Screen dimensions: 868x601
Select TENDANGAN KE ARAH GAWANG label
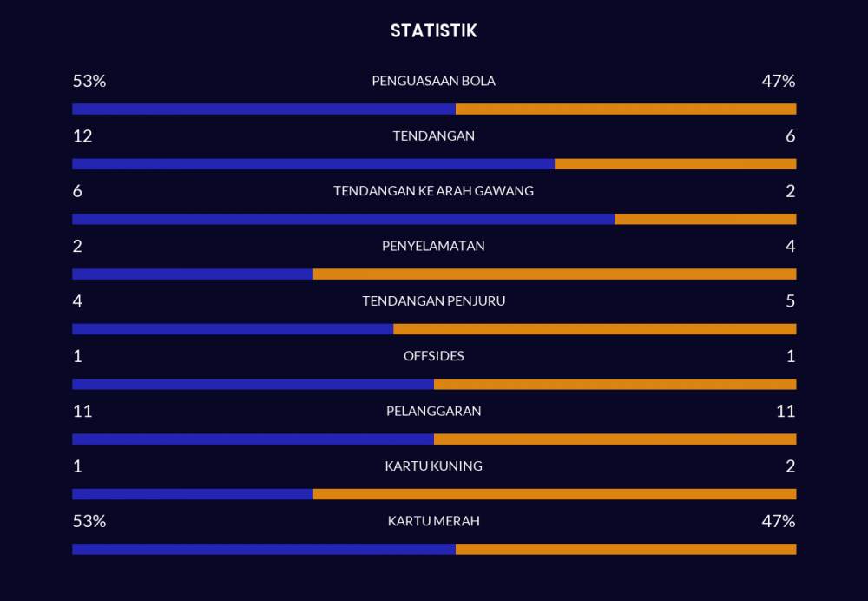click(433, 191)
